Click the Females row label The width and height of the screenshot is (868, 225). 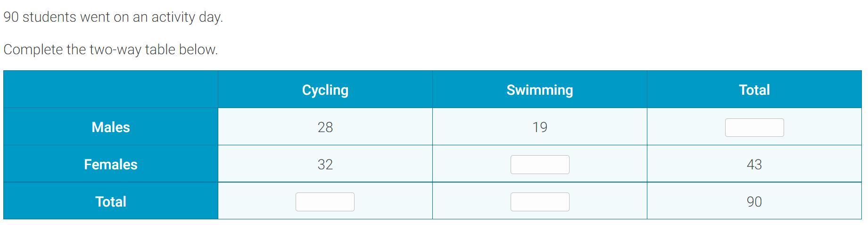pos(111,164)
